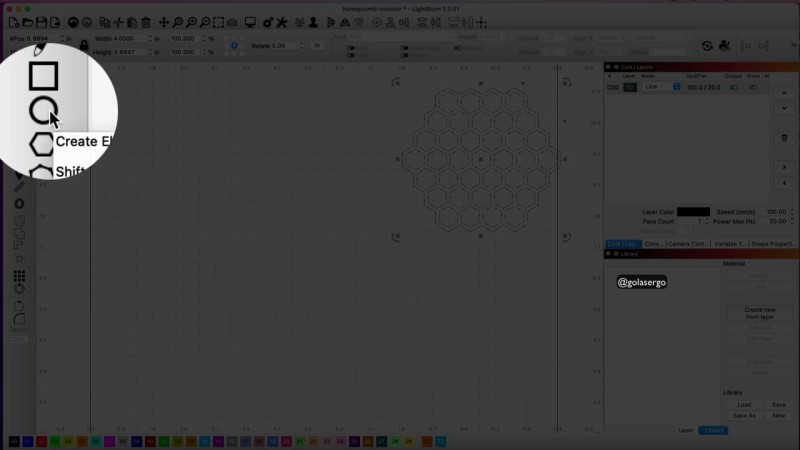Click Create new from layer button
This screenshot has width=800, height=450.
click(x=760, y=313)
